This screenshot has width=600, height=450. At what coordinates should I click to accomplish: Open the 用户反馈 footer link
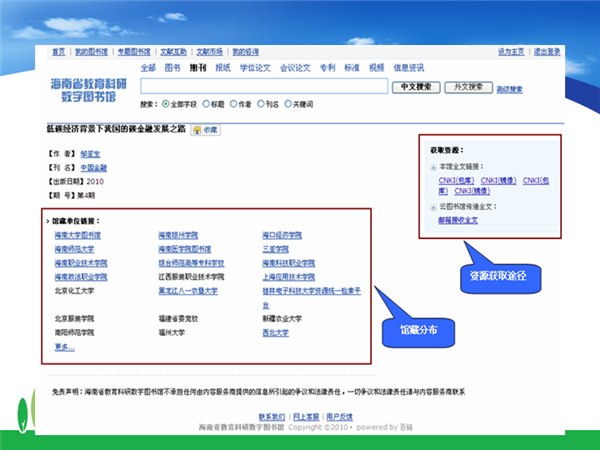(x=339, y=417)
